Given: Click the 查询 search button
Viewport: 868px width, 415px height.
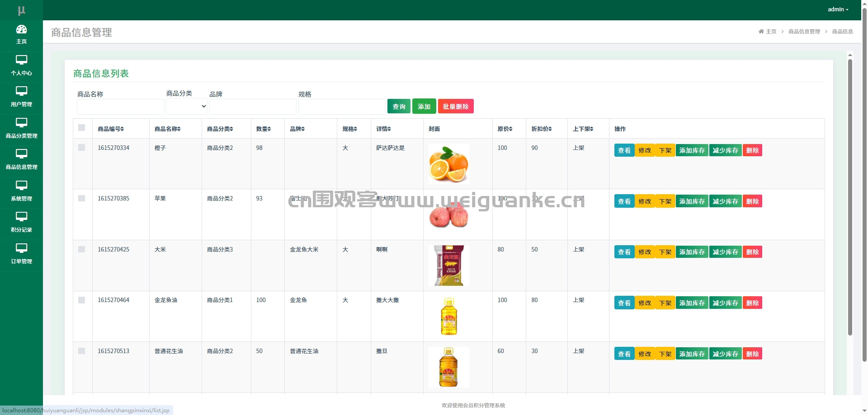Looking at the screenshot, I should (399, 107).
